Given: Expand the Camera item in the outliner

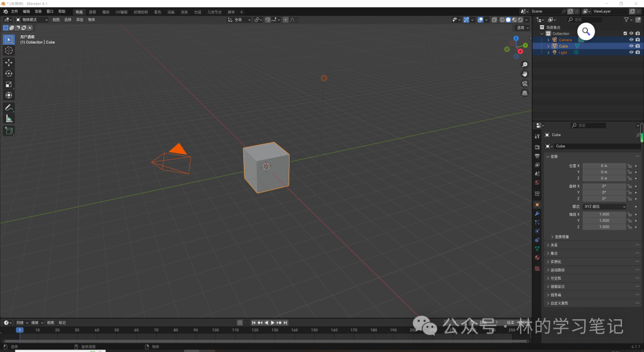Looking at the screenshot, I should click(x=548, y=40).
